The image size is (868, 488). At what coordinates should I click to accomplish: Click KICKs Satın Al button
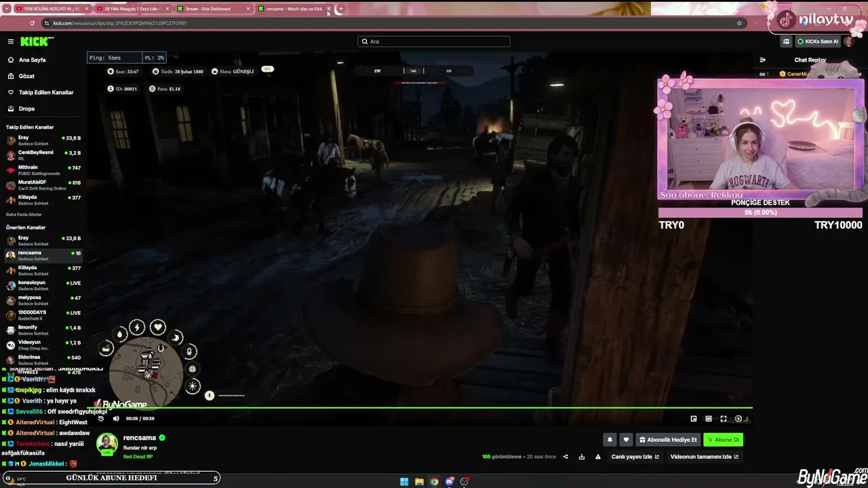(818, 41)
